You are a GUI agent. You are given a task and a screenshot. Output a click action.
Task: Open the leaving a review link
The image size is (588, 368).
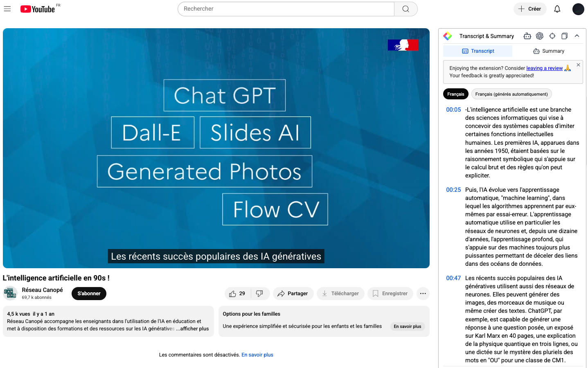point(544,68)
